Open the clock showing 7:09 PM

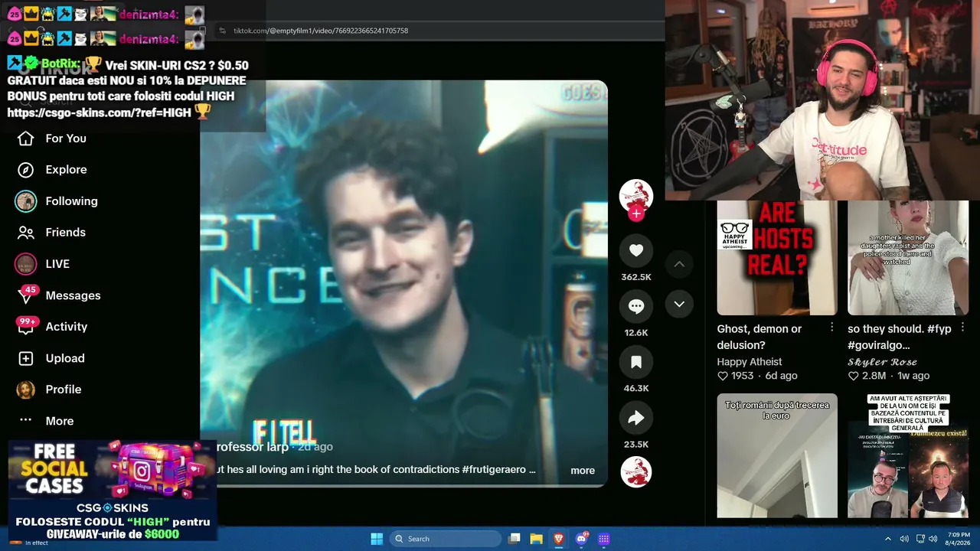point(959,539)
